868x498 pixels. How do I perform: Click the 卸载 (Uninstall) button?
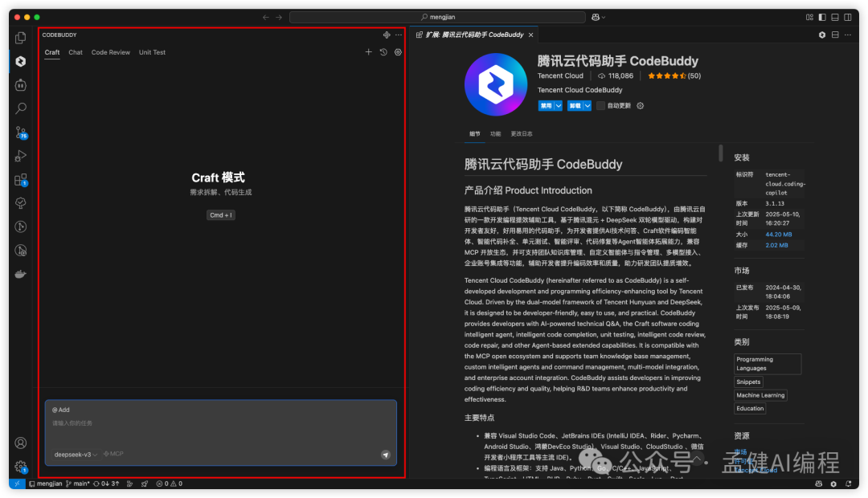click(x=575, y=106)
